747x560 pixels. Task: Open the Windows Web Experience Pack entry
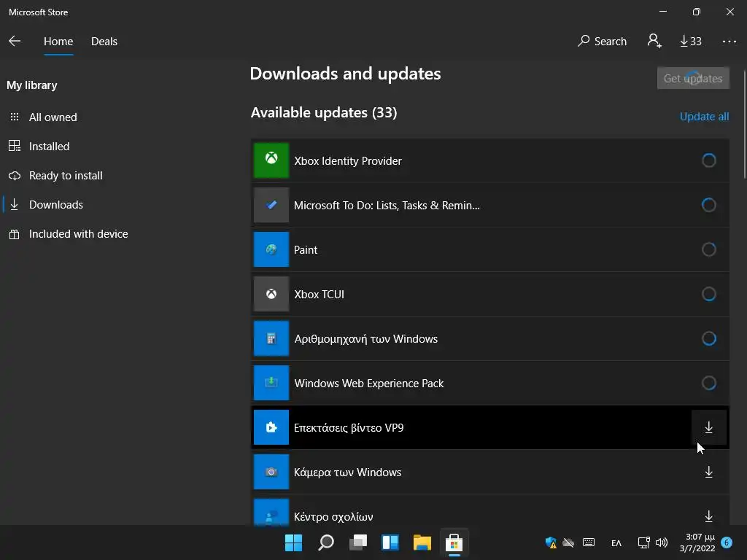(489, 383)
